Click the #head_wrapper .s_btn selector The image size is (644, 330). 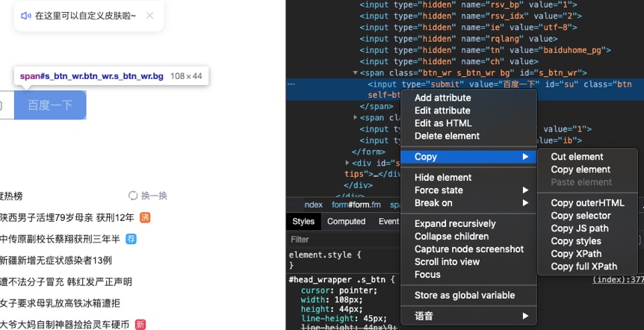(x=338, y=280)
